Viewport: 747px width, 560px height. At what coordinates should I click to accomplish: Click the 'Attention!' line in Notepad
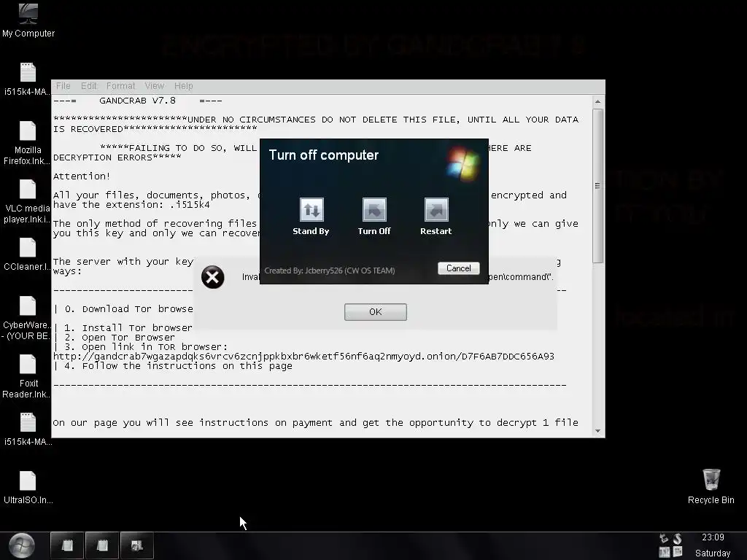82,176
